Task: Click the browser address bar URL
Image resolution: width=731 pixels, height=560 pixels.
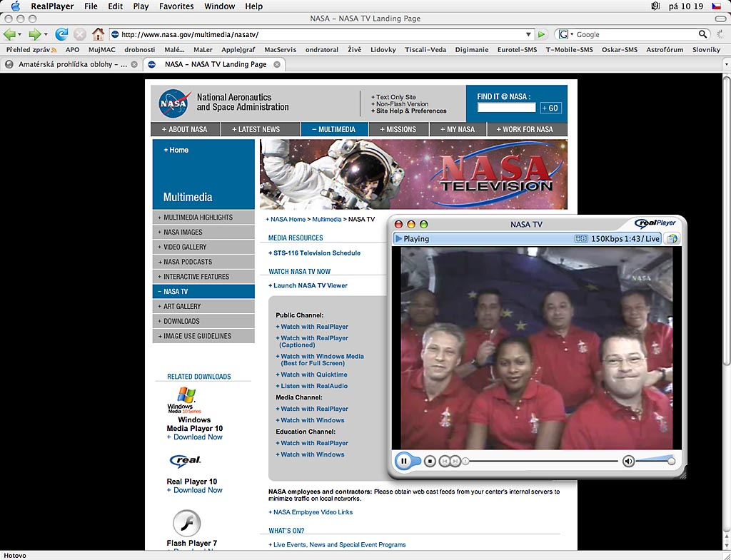Action: coord(322,34)
